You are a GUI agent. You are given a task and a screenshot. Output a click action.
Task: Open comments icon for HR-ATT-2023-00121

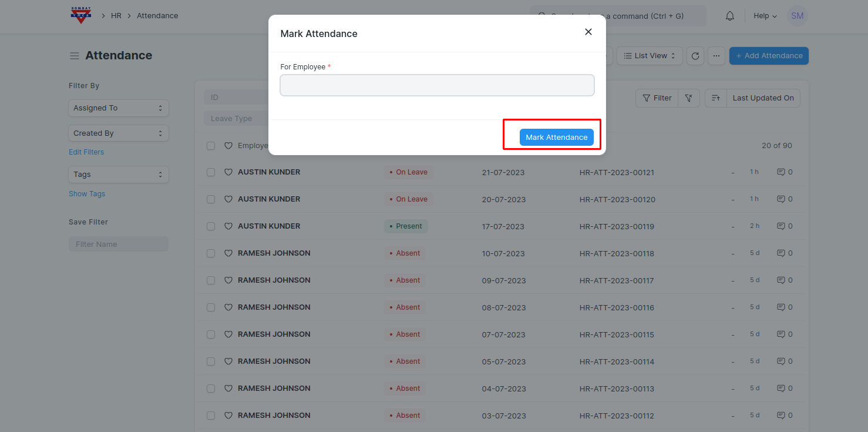[x=781, y=172]
